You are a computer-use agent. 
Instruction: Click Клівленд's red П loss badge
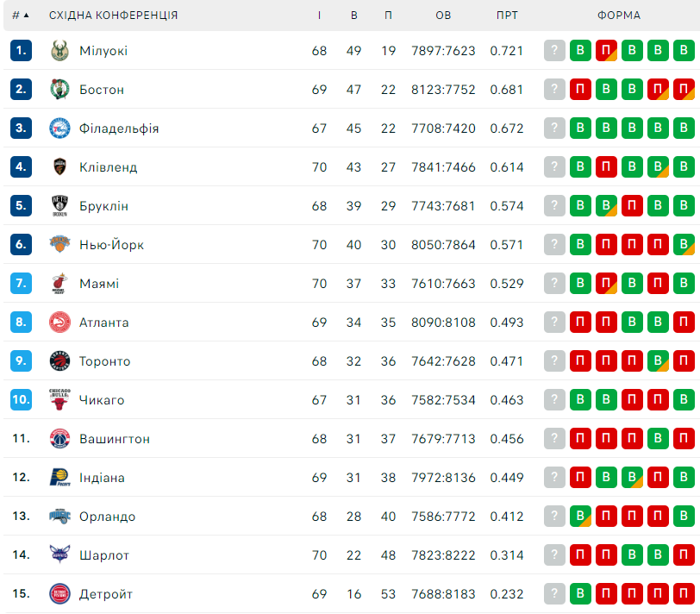click(x=606, y=166)
